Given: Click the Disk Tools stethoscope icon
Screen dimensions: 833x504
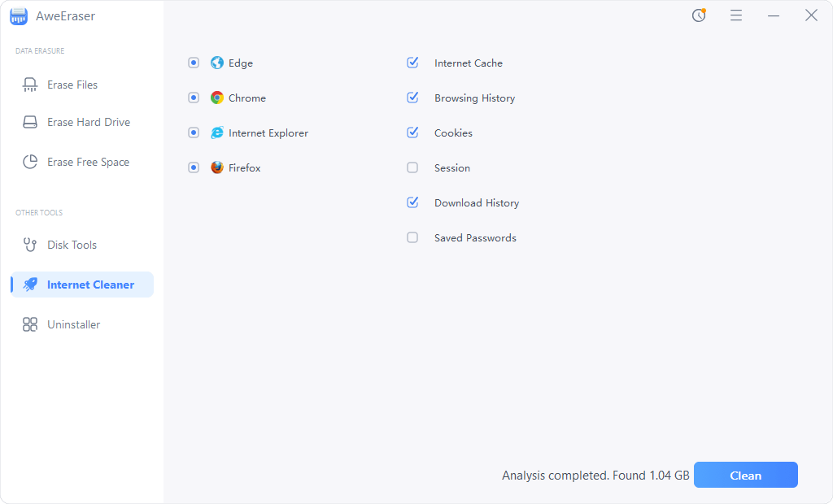Looking at the screenshot, I should [x=30, y=245].
